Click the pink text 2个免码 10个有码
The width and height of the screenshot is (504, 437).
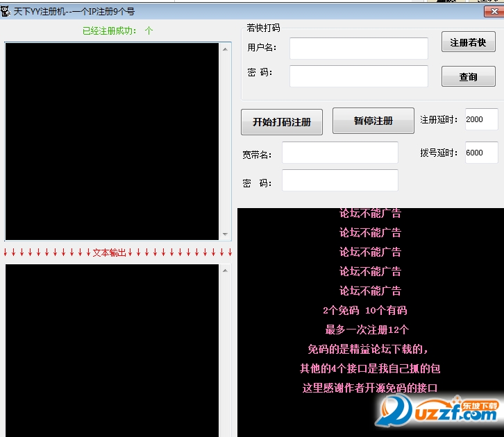pyautogui.click(x=365, y=310)
